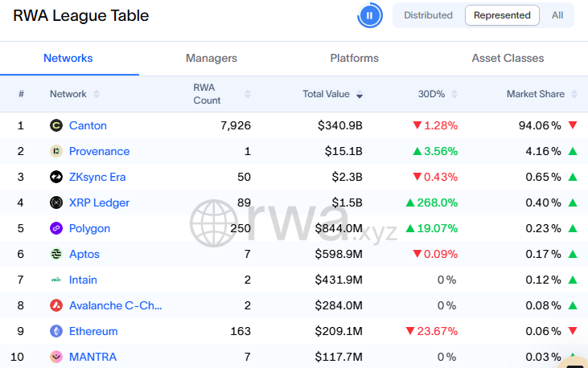Screen dimensions: 588x368
Task: Open the Provenance network link
Action: (x=100, y=151)
